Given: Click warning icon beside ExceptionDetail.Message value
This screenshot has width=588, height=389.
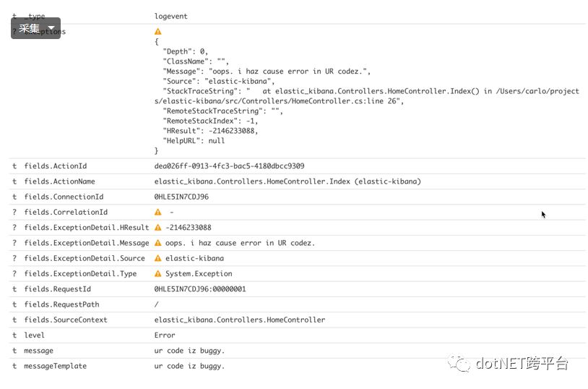Looking at the screenshot, I should tap(158, 243).
